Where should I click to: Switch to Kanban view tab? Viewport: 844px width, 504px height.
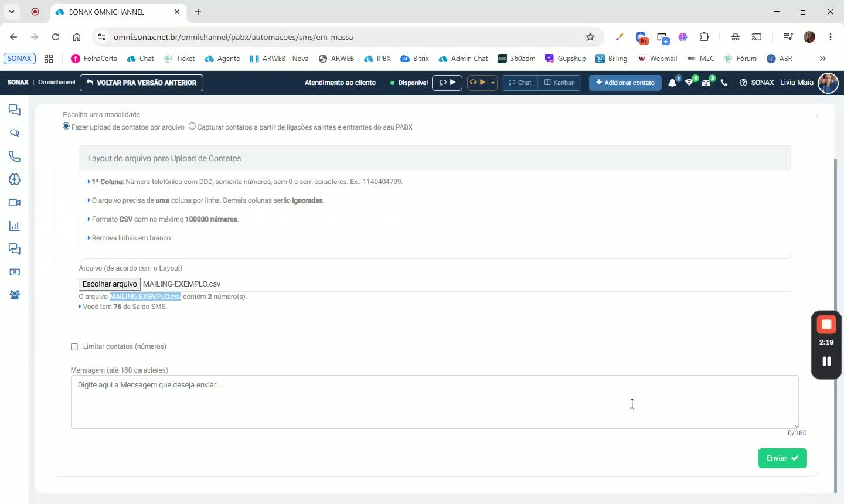560,83
